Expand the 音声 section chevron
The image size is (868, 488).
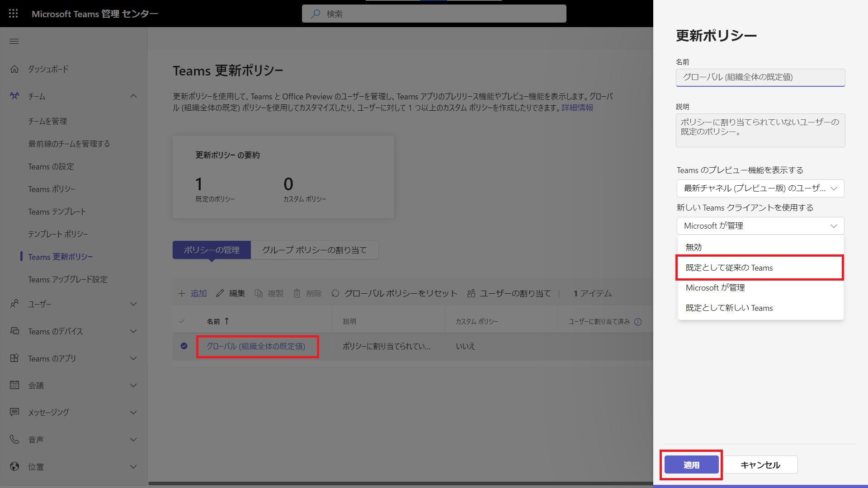(133, 440)
